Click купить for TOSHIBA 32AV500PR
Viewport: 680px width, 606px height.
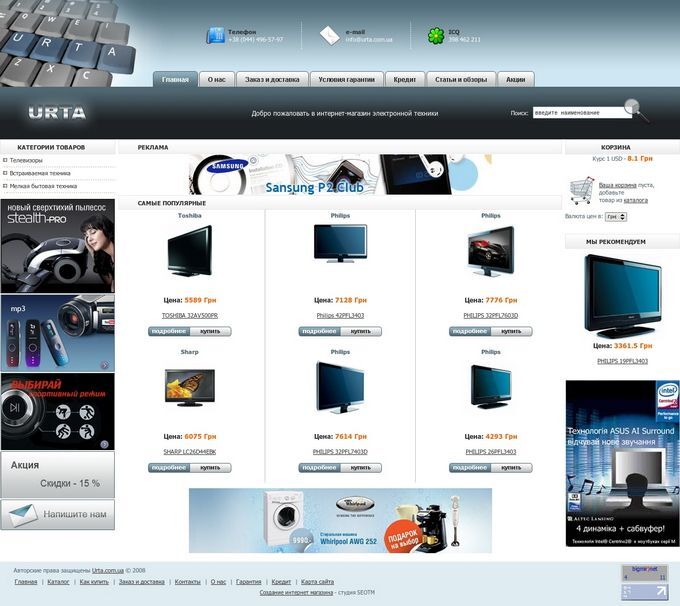(210, 331)
